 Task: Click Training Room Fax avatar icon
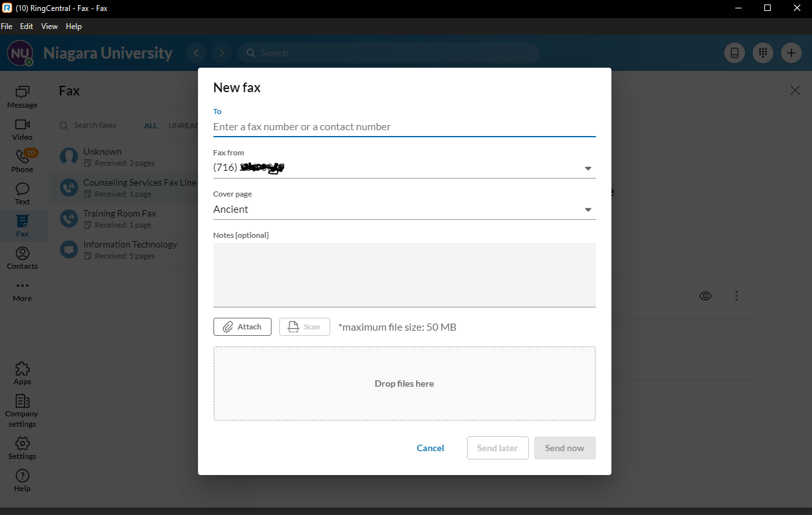click(x=69, y=218)
